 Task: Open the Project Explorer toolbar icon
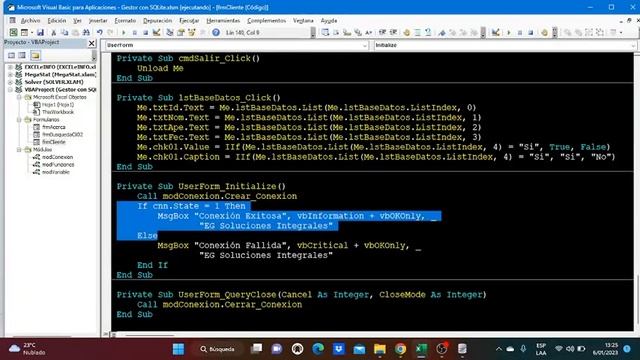[x=169, y=32]
